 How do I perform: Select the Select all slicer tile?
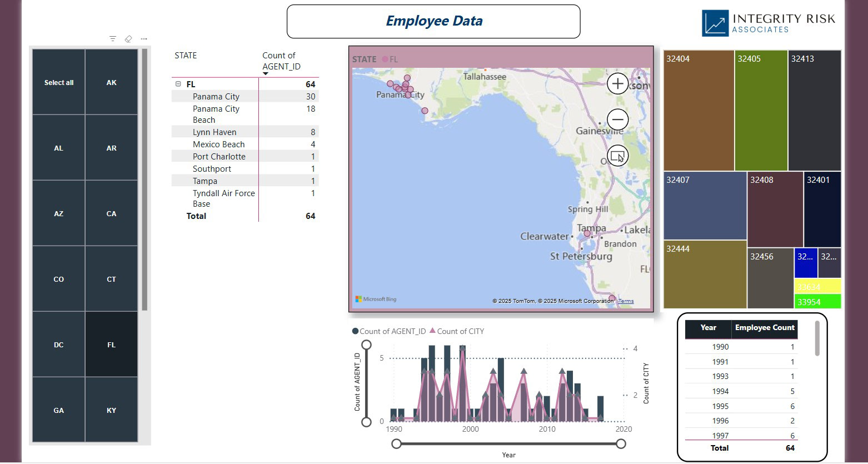(x=59, y=82)
